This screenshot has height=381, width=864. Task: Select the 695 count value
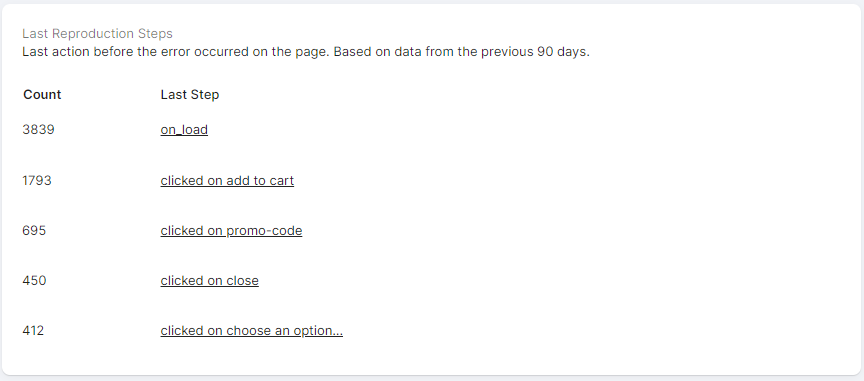(34, 230)
